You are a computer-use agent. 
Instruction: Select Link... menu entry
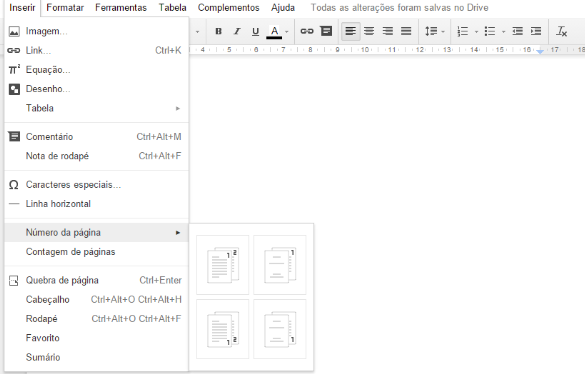[x=97, y=50]
